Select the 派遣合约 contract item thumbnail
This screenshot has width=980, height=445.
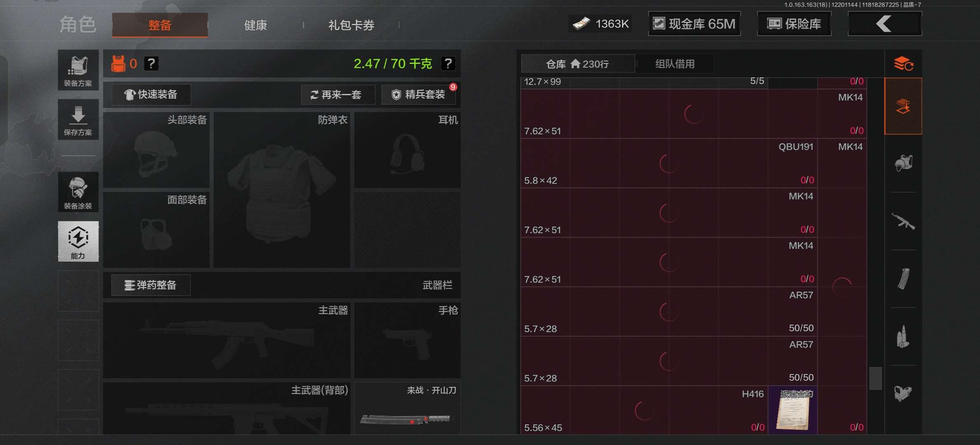click(x=792, y=410)
